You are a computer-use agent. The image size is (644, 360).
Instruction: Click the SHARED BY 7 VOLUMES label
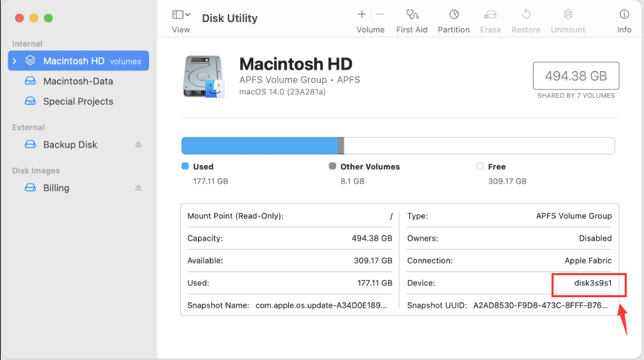pyautogui.click(x=576, y=96)
